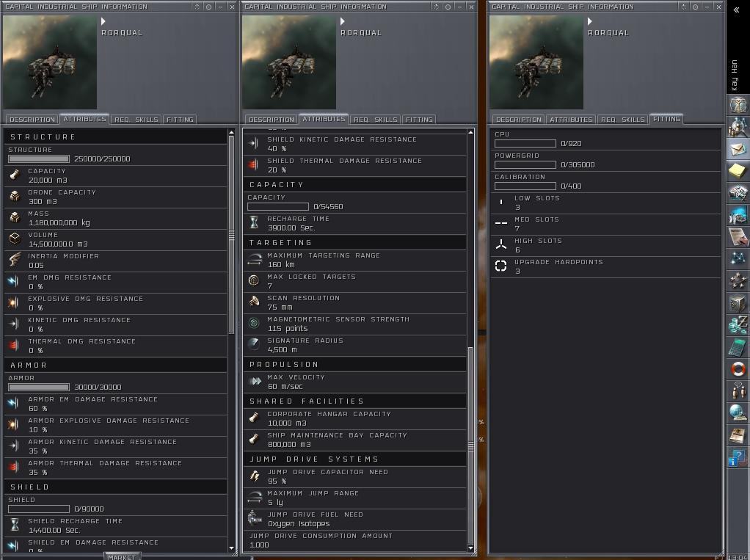Open the globe browser sidebar icon
The height and width of the screenshot is (560, 750).
[x=738, y=412]
